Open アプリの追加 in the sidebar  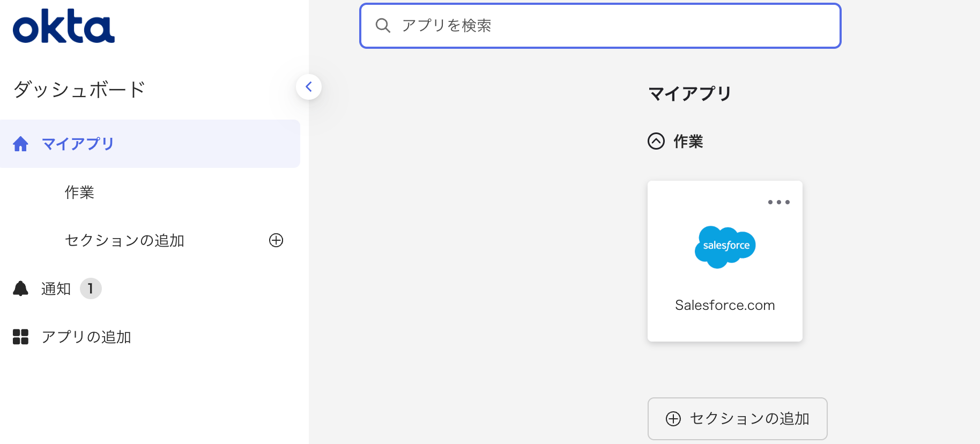(86, 337)
